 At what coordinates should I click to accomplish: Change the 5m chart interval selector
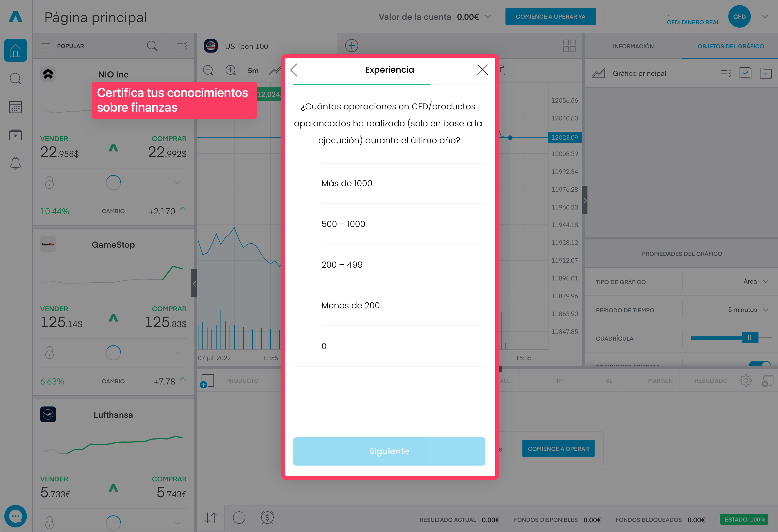point(253,71)
